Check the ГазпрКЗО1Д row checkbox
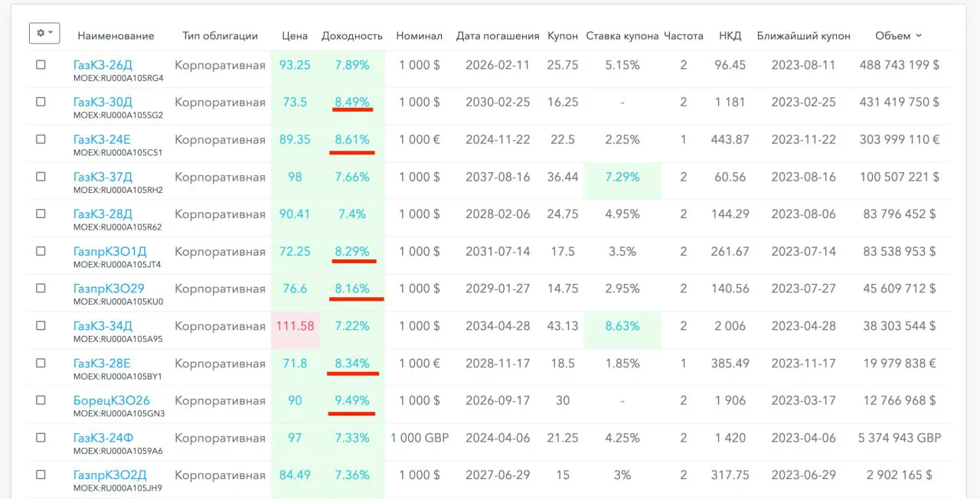The width and height of the screenshot is (980, 499). (41, 251)
